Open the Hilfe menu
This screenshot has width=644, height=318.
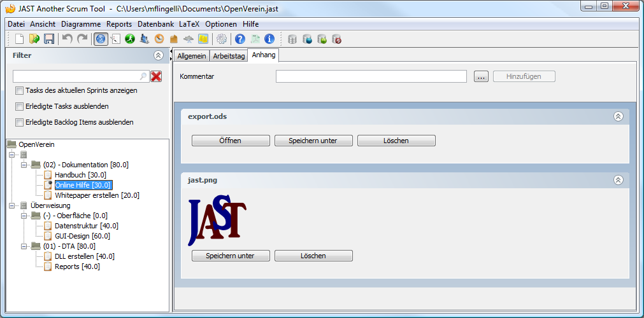[250, 24]
